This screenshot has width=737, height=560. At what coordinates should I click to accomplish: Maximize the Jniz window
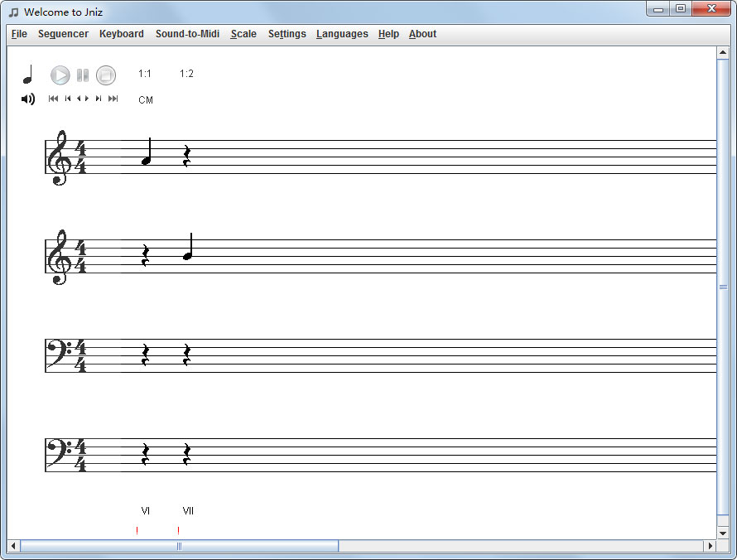[681, 9]
